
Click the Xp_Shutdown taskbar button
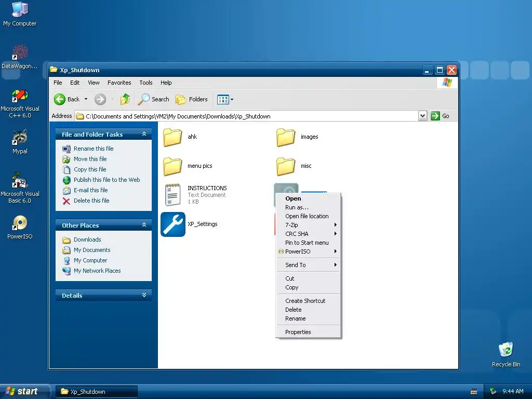pos(96,392)
